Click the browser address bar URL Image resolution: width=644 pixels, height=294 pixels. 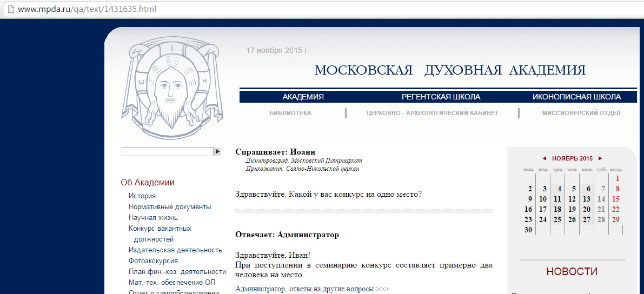87,9
